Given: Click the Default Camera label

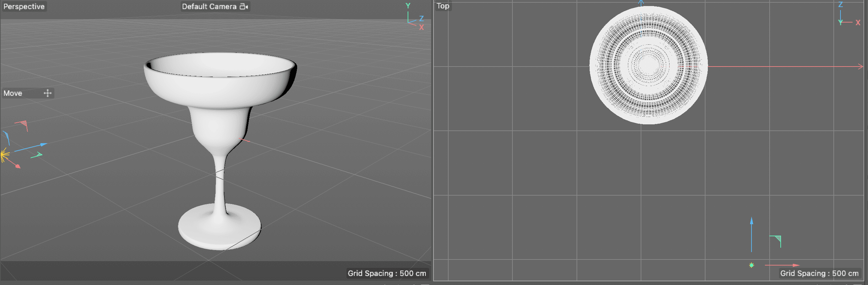Looking at the screenshot, I should 209,6.
